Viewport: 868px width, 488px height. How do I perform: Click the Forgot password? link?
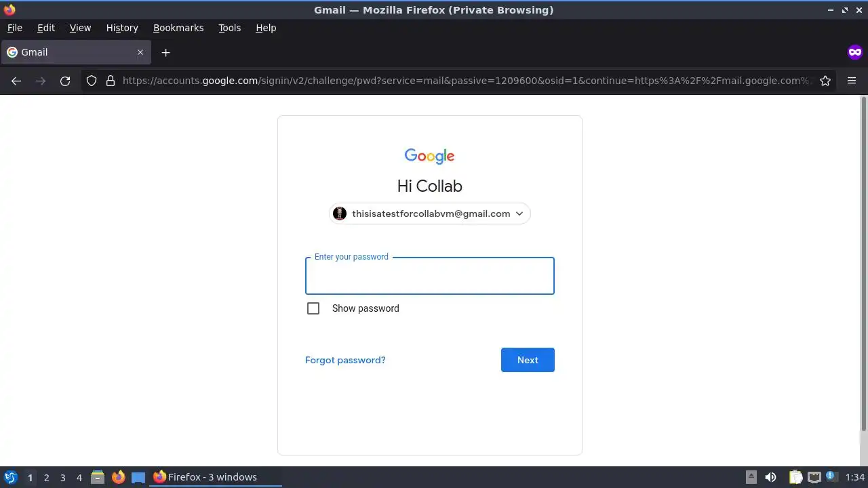[345, 360]
